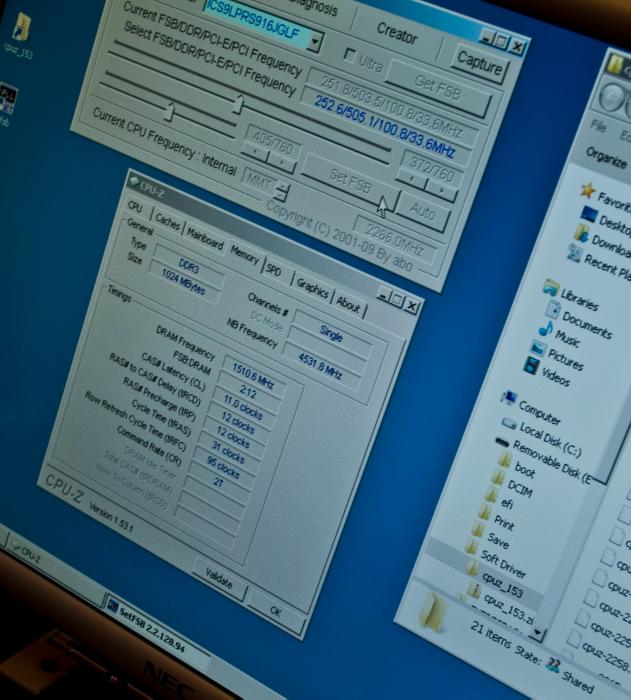The width and height of the screenshot is (631, 700).
Task: Click the Shared state people icon
Action: point(553,666)
